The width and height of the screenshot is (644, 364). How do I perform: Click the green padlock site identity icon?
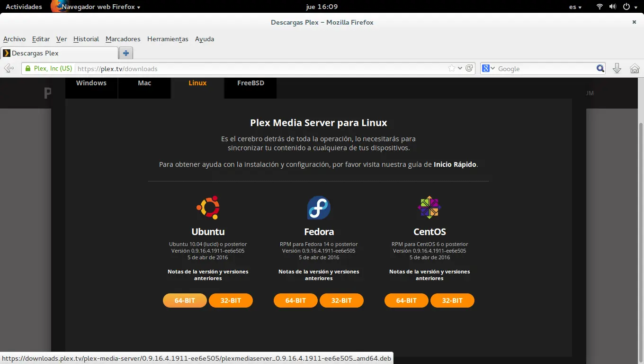click(28, 68)
